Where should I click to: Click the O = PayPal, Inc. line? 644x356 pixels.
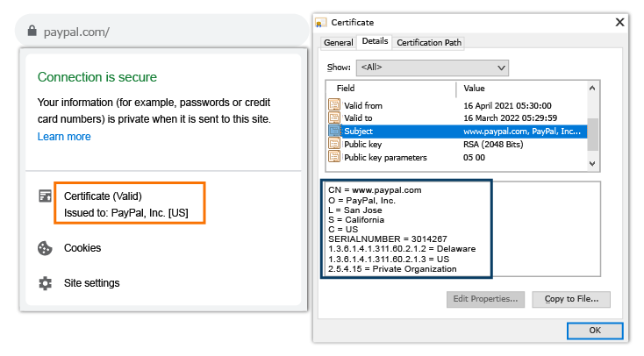361,201
